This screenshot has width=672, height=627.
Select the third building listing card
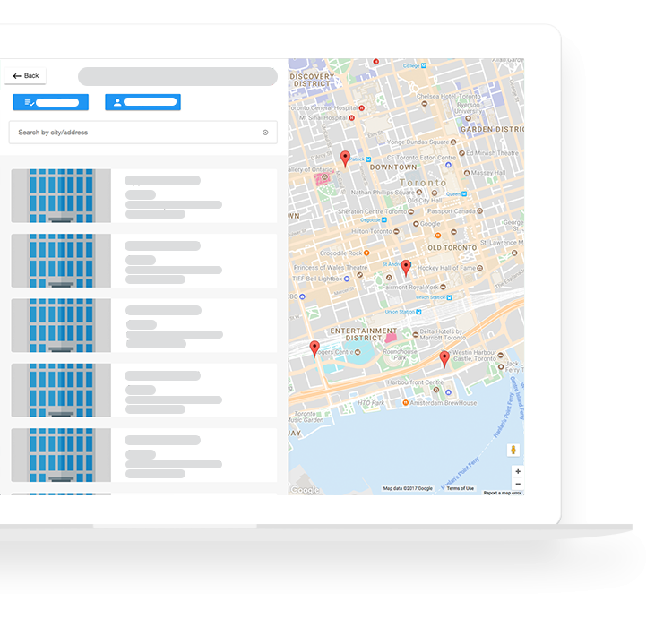coord(143,325)
